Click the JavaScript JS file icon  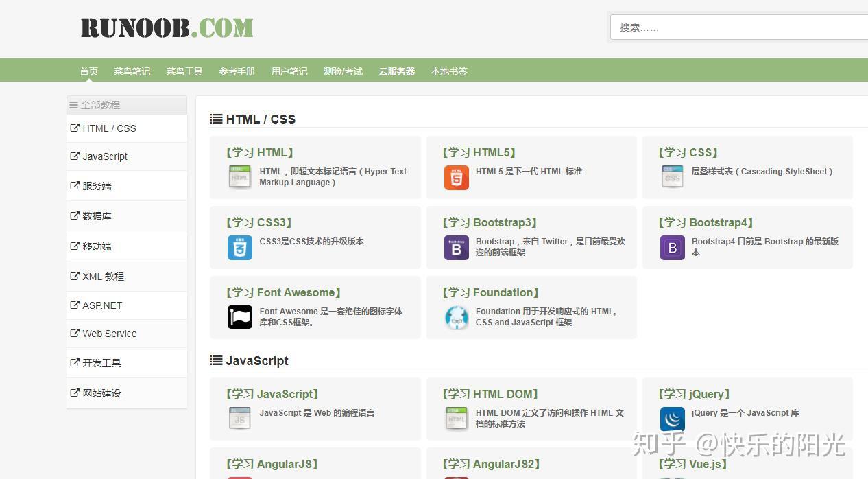tap(240, 419)
